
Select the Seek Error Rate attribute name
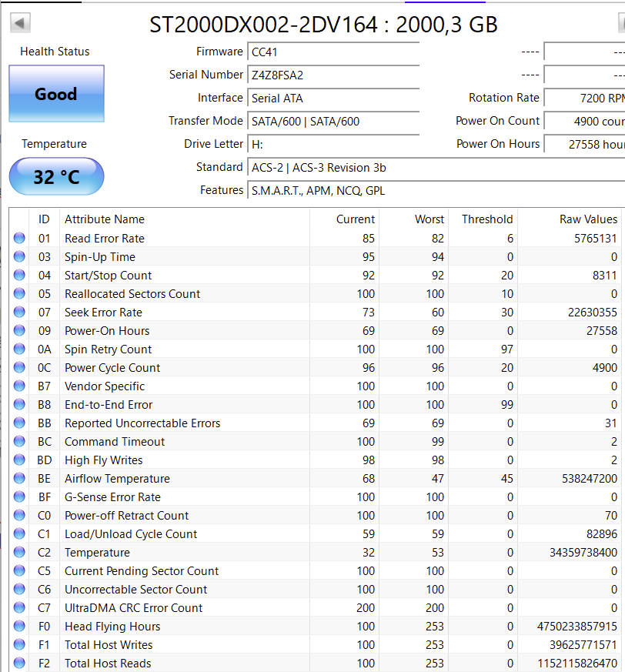point(103,312)
